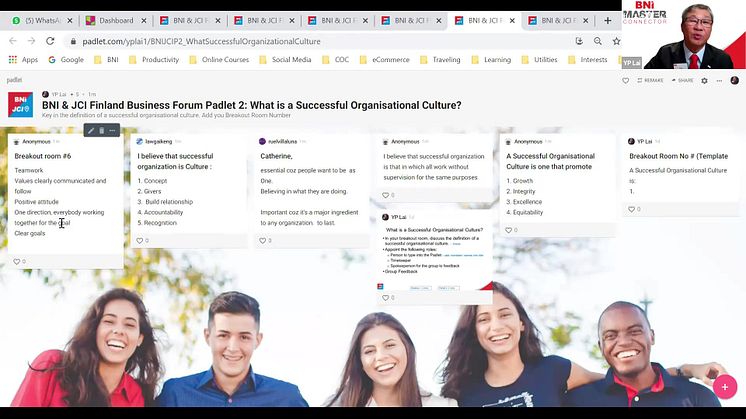Click the zoom magnifier icon in address bar
This screenshot has height=419, width=746.
point(598,41)
